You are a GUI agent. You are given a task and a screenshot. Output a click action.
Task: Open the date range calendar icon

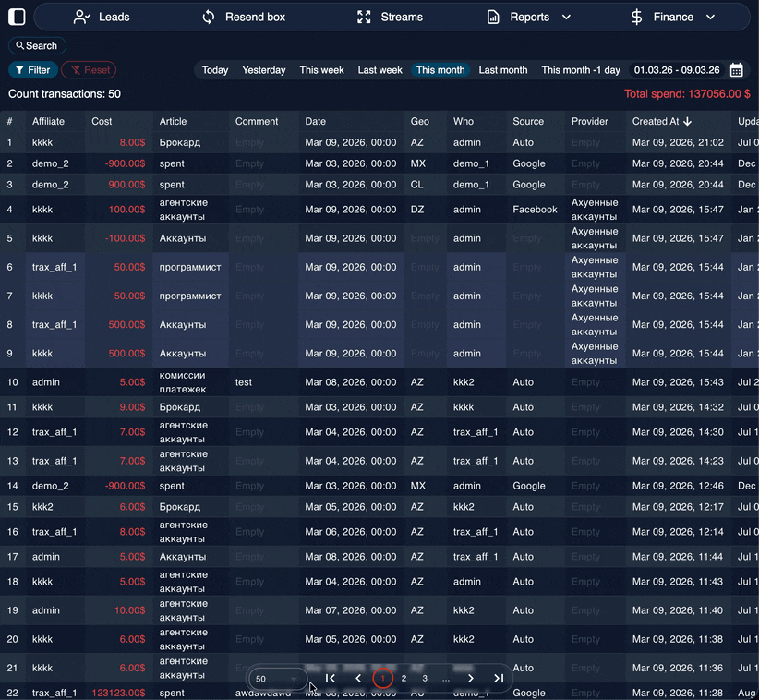(x=735, y=69)
